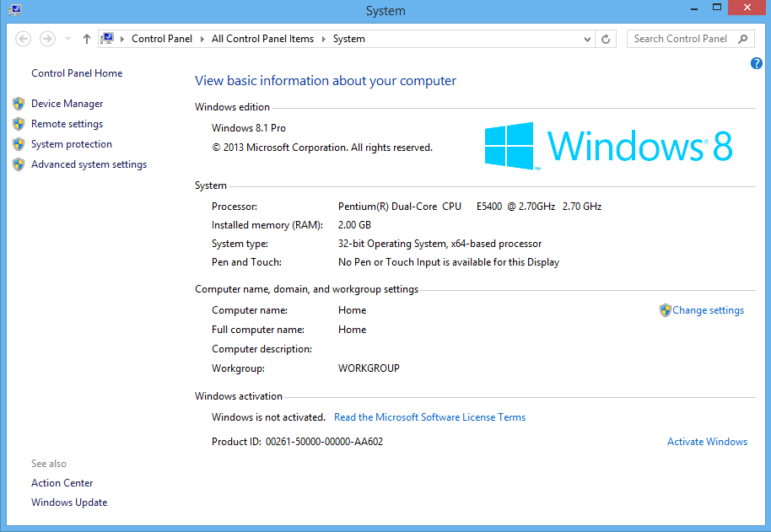Click the 'View basic information about your computer' heading
The height and width of the screenshot is (532, 771).
326,81
